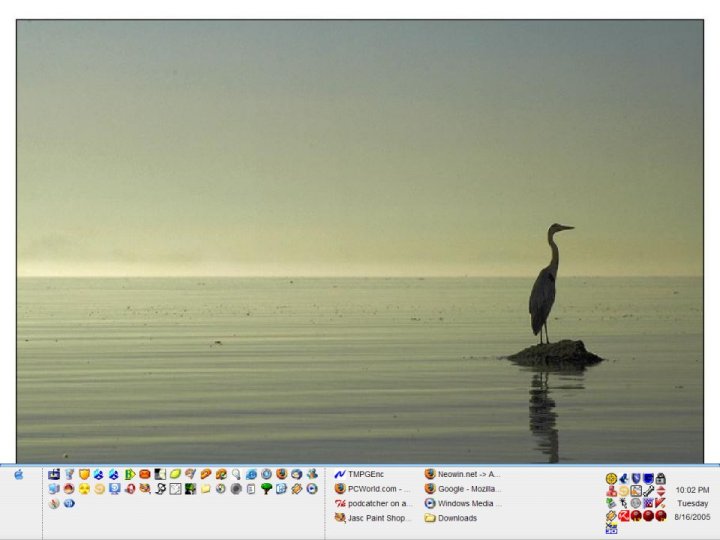Viewport: 720px width, 540px height.
Task: Click the grey globe tray icon
Action: (x=636, y=503)
